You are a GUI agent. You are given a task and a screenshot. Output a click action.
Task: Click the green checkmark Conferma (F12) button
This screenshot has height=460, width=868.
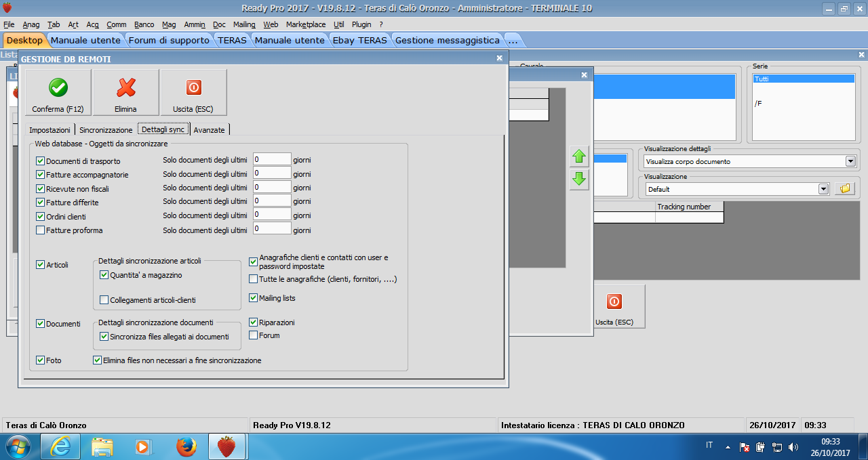coord(58,92)
